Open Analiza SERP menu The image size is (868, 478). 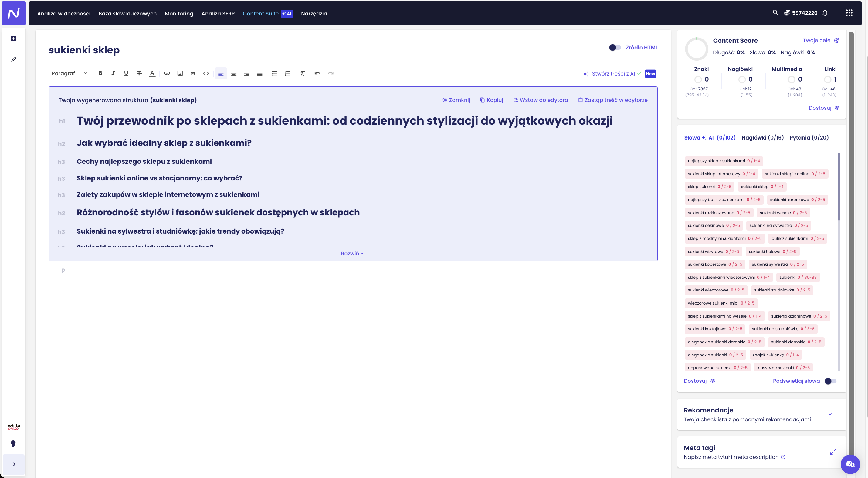(218, 13)
